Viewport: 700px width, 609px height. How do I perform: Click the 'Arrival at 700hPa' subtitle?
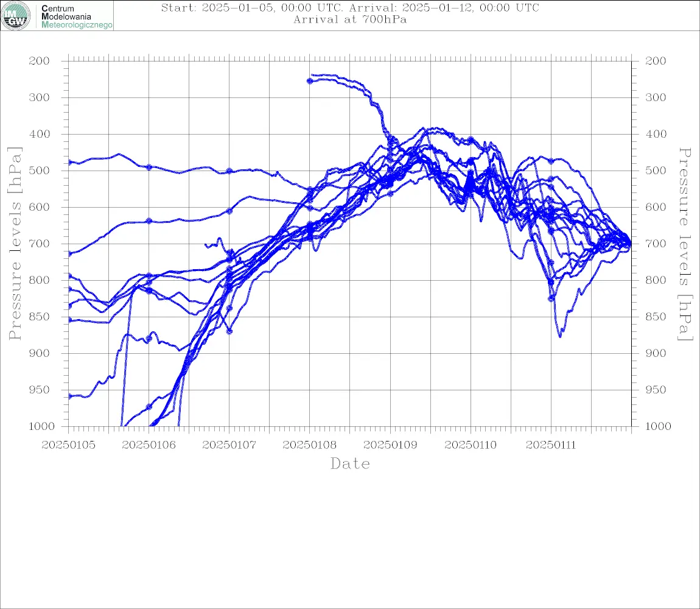tap(350, 19)
